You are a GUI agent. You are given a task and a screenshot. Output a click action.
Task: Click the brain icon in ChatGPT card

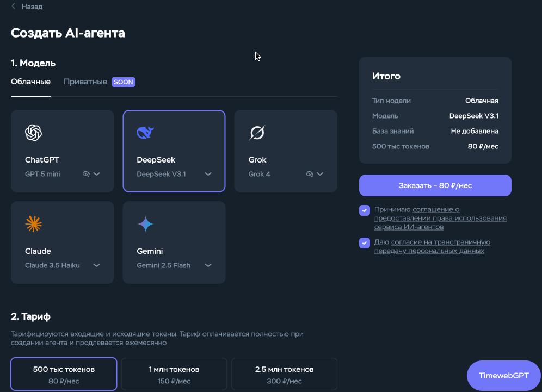pyautogui.click(x=86, y=174)
